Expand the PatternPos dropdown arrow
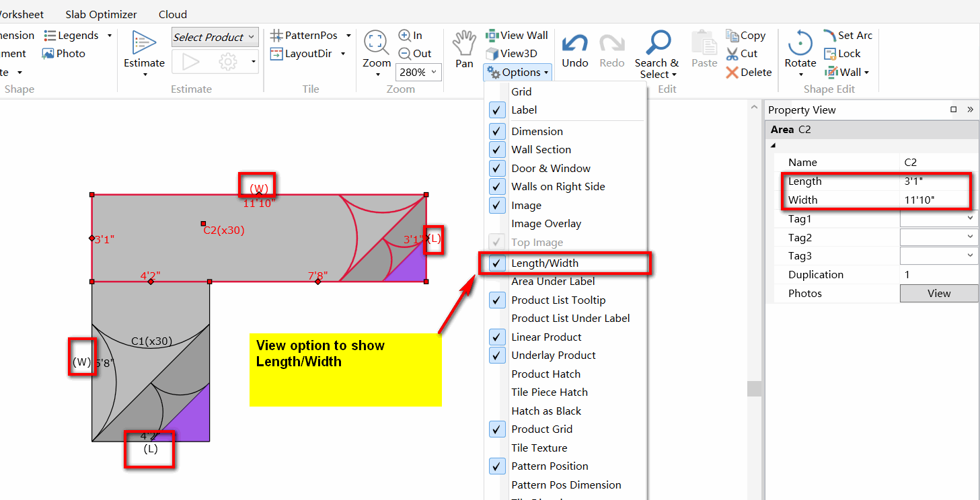 pyautogui.click(x=348, y=36)
